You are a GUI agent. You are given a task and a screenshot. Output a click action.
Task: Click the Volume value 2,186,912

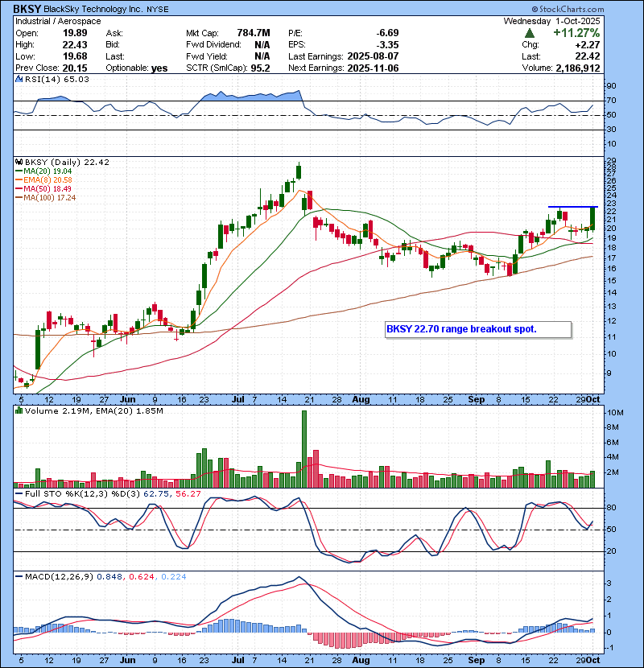pyautogui.click(x=577, y=68)
